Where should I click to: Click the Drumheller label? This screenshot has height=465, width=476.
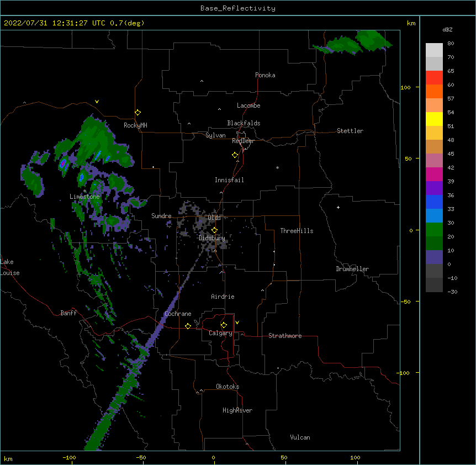(352, 269)
